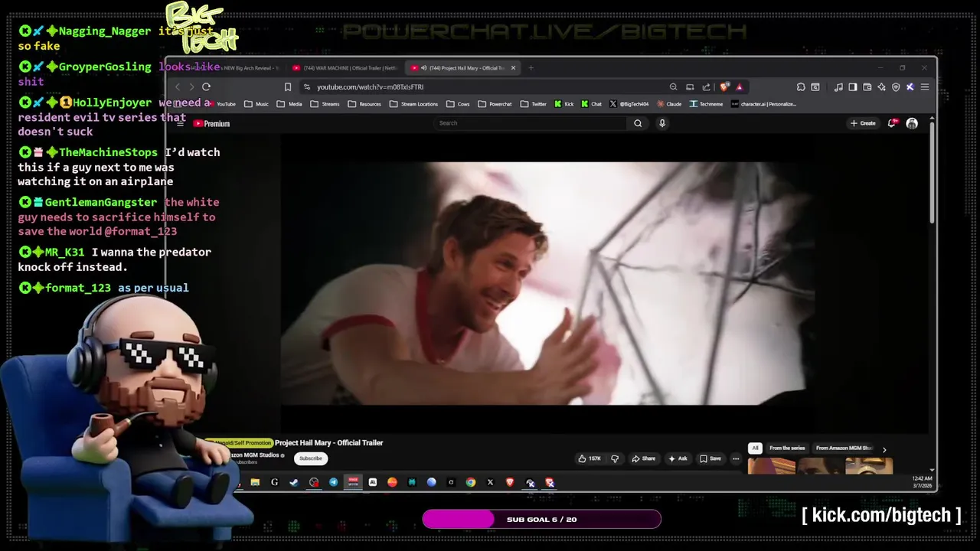Image resolution: width=980 pixels, height=551 pixels.
Task: Open the Cows bookmarks folder
Action: [458, 104]
